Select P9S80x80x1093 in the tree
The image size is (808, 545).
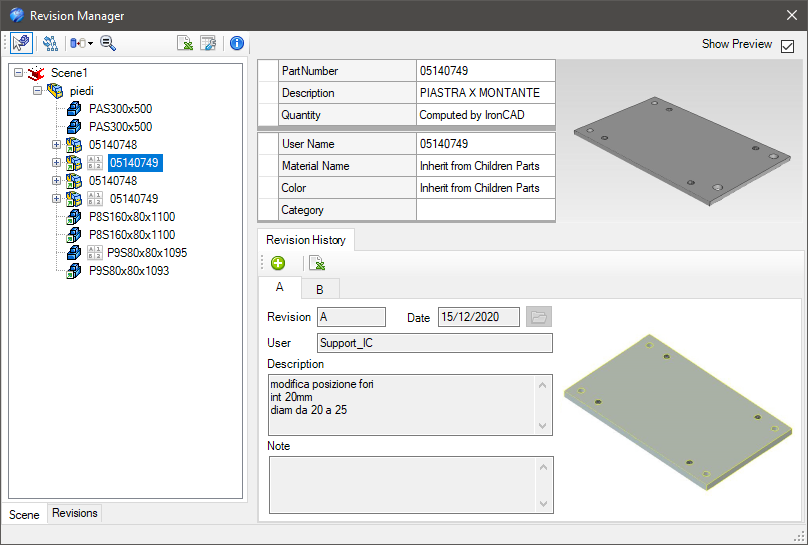pos(128,271)
